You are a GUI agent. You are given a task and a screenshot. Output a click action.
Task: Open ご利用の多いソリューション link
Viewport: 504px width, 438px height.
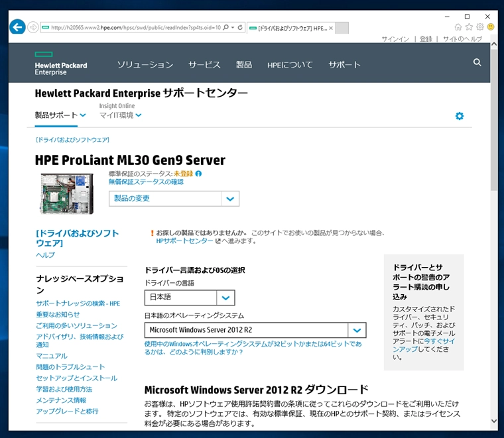(76, 325)
